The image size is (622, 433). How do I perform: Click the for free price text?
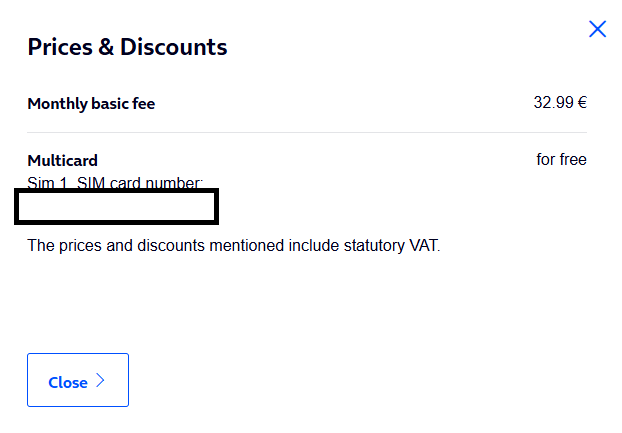point(561,159)
